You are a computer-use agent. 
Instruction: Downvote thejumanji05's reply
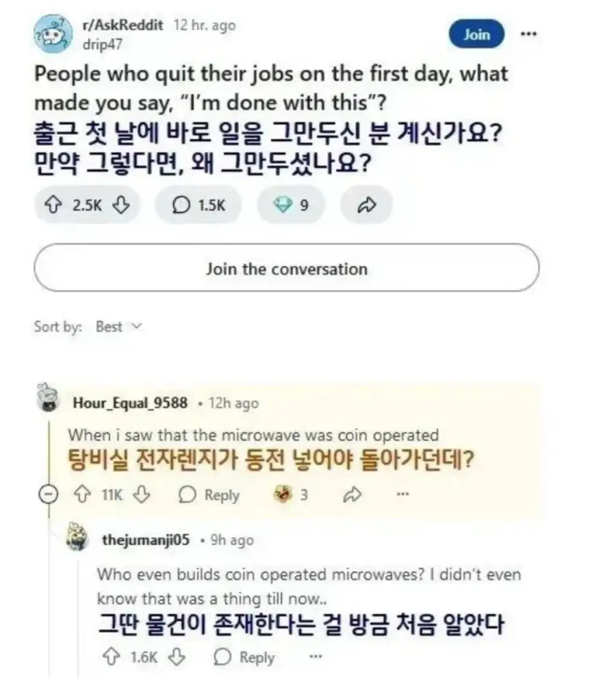pos(177,657)
